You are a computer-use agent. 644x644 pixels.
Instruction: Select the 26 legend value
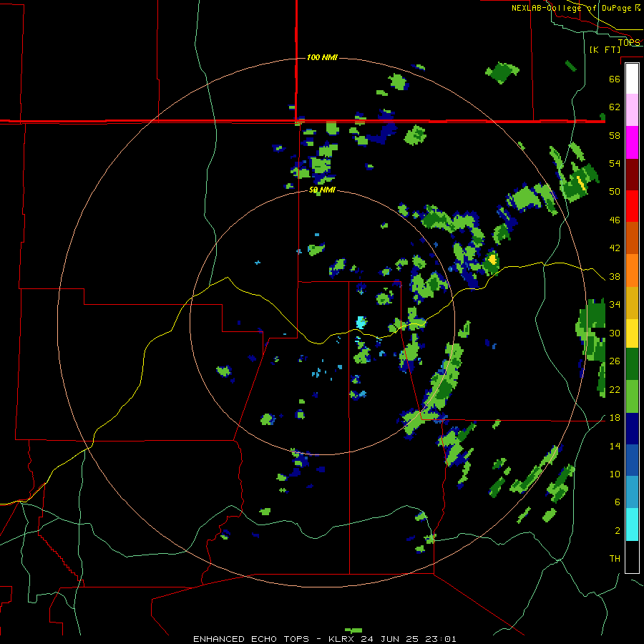[x=615, y=361]
